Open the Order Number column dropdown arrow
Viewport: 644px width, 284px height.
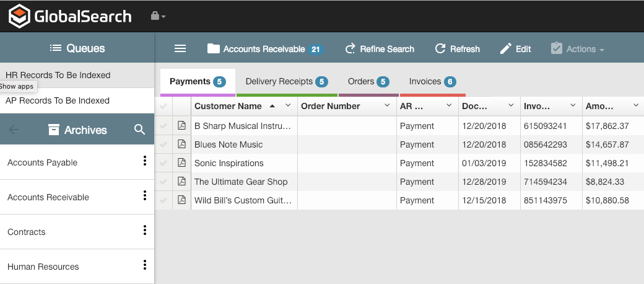387,106
